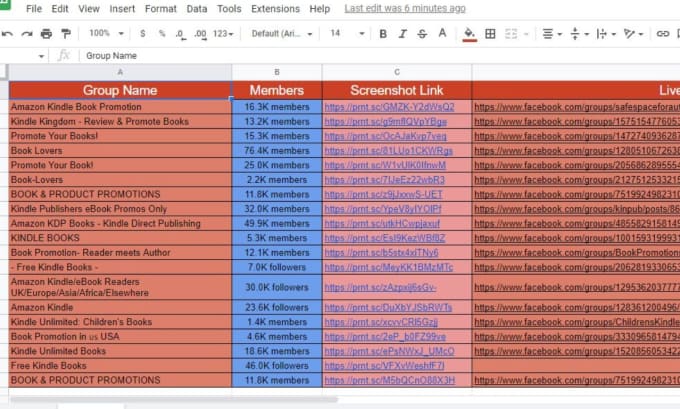Select the 'Group Name' header cell
The width and height of the screenshot is (680, 409).
120,90
